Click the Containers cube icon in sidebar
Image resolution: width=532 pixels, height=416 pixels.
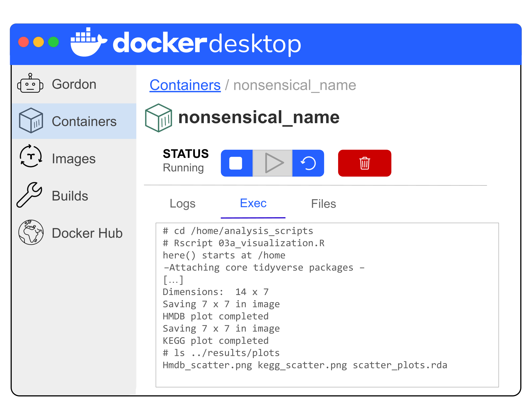point(31,121)
